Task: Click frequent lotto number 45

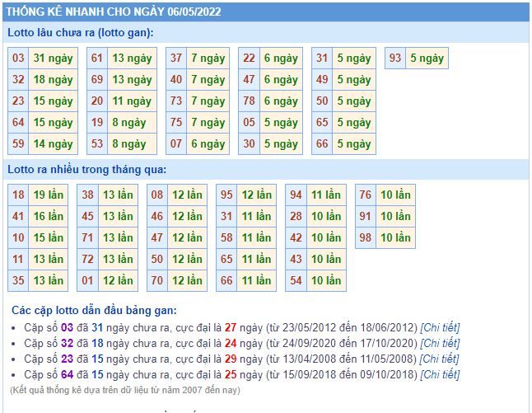Action: 87,216
